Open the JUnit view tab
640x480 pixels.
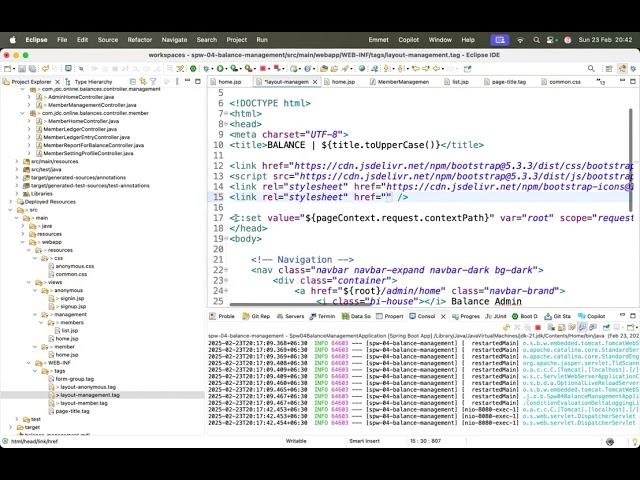(x=496, y=316)
